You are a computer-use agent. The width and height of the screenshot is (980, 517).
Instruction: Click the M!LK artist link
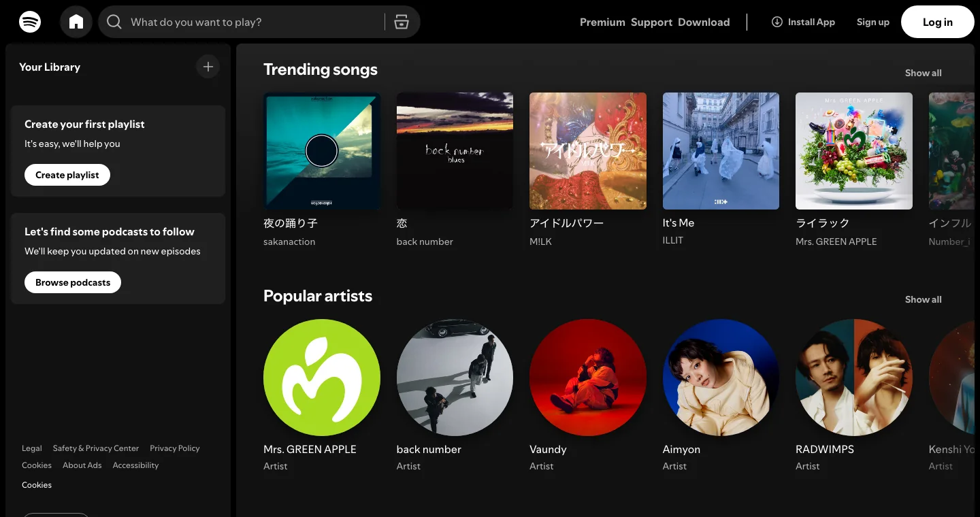click(x=541, y=241)
